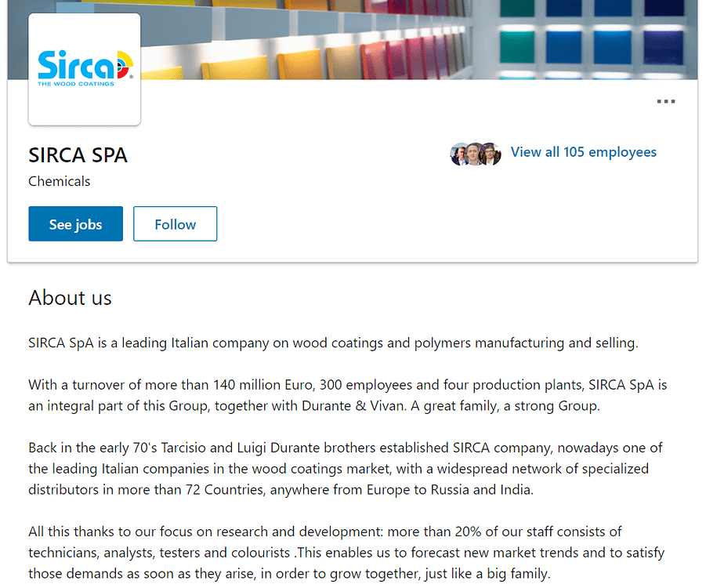Click the SIRCA SPA company name
This screenshot has width=706, height=588.
pos(78,155)
